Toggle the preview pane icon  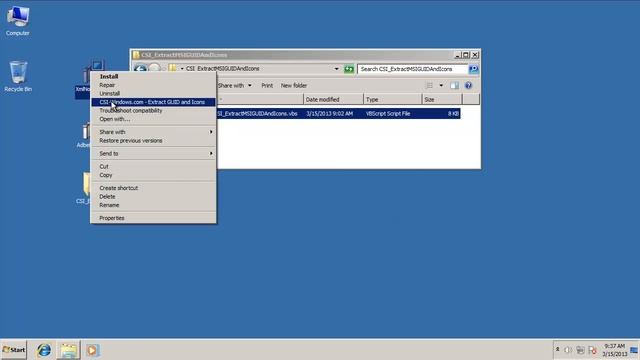pos(454,85)
